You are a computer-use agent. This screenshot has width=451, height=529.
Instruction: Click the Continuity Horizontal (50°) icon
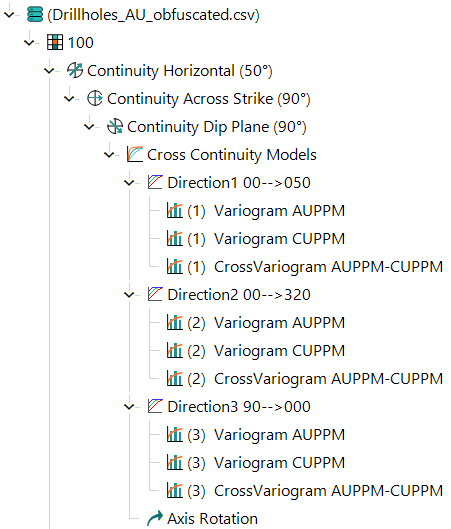tap(75, 70)
